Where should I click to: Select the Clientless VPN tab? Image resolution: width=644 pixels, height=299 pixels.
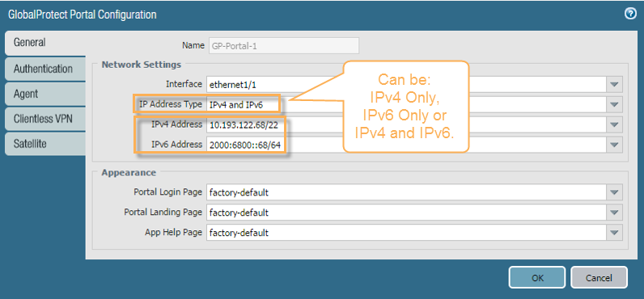click(45, 119)
